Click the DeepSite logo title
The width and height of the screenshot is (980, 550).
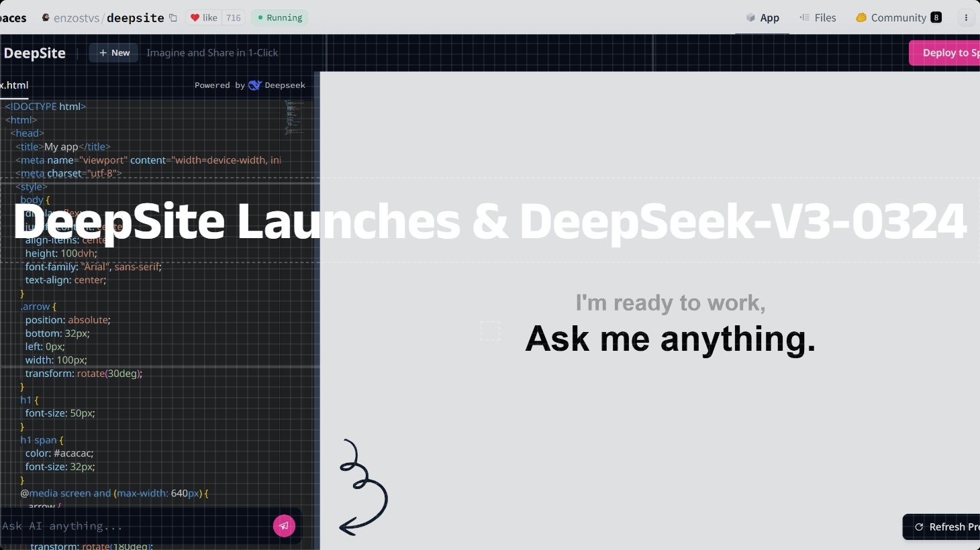34,53
